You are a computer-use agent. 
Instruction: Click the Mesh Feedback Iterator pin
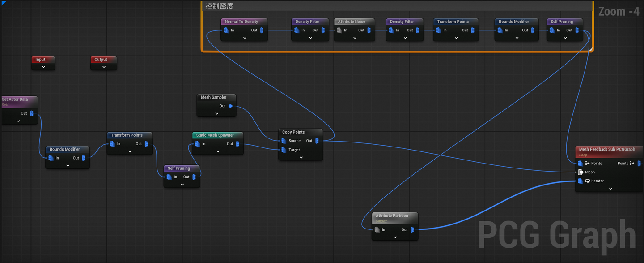click(x=580, y=181)
